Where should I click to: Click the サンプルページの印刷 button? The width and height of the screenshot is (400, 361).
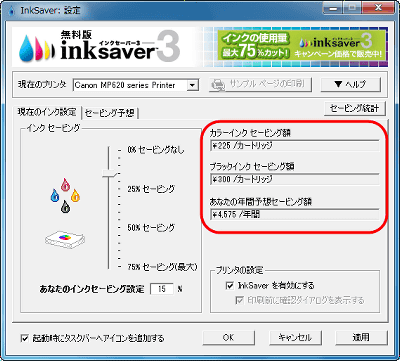coord(261,84)
